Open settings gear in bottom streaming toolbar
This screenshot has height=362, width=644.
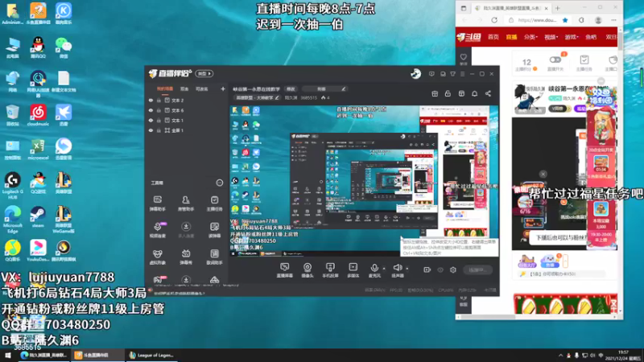(x=452, y=270)
